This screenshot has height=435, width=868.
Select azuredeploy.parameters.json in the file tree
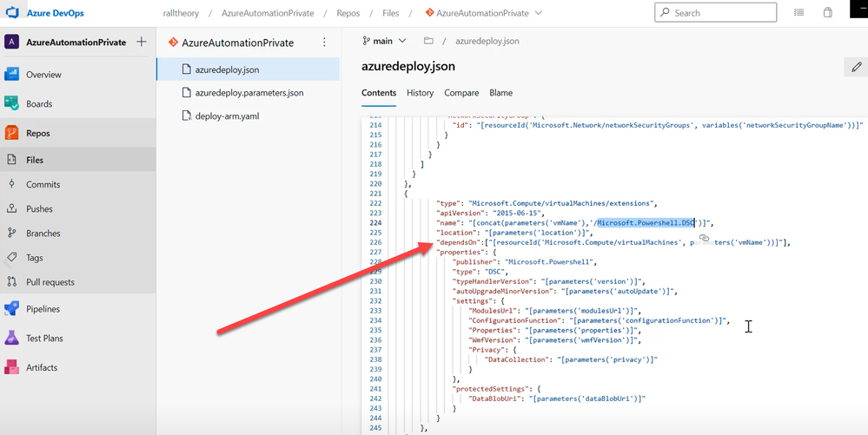(248, 93)
